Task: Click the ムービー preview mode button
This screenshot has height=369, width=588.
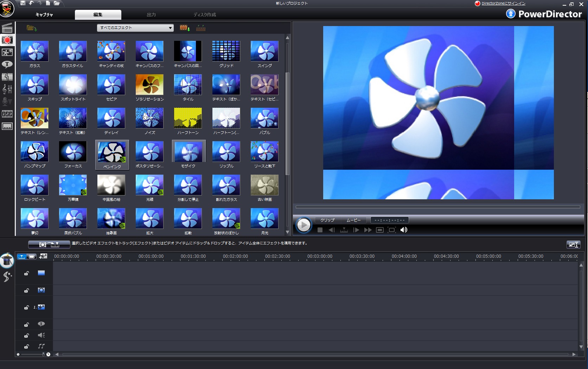Action: tap(353, 220)
